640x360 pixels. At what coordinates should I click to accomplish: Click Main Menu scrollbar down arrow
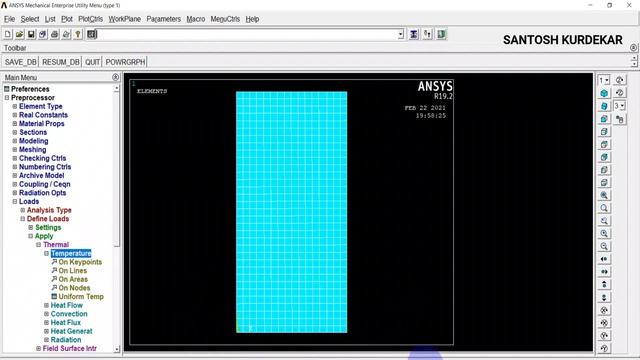pos(117,349)
